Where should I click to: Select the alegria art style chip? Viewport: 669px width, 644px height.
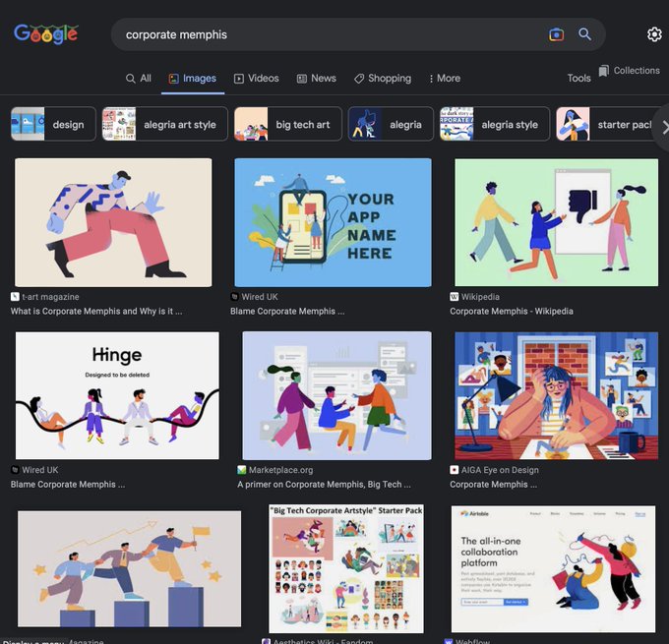(x=165, y=124)
